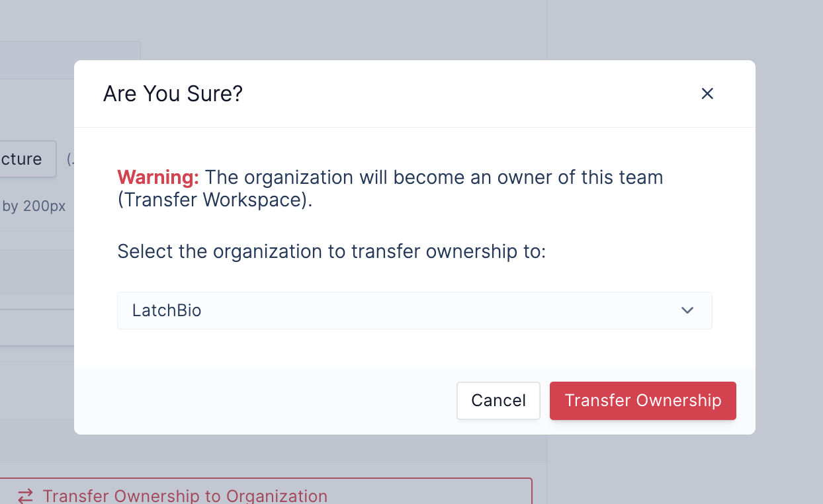Cancel the ownership transfer
Screen dimensions: 823x504
click(498, 400)
